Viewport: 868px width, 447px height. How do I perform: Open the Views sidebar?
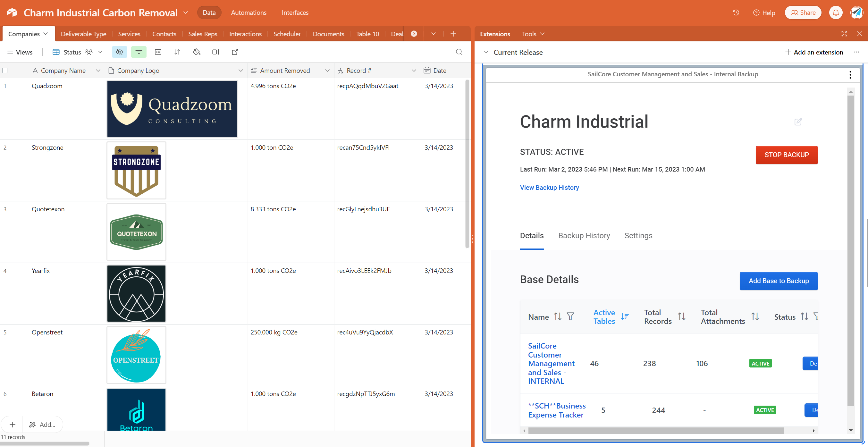(19, 52)
